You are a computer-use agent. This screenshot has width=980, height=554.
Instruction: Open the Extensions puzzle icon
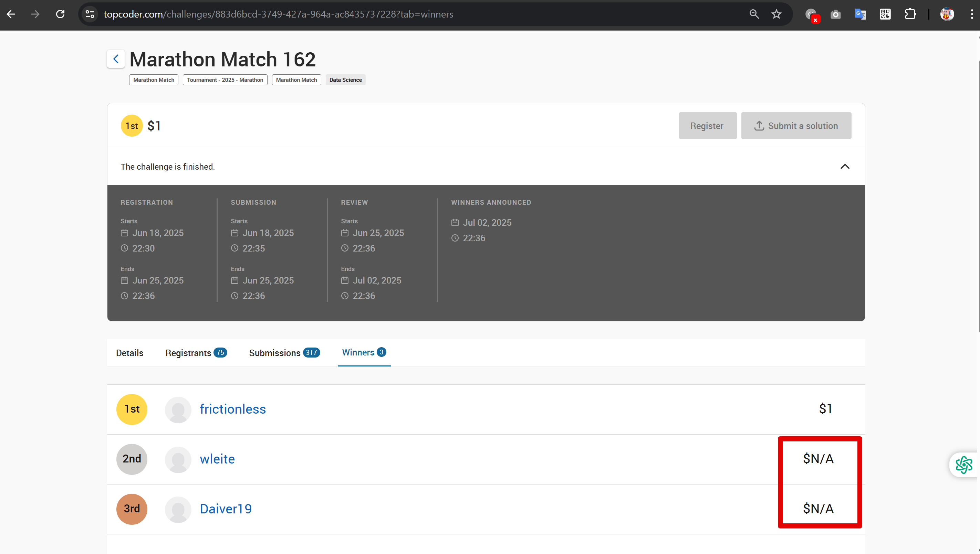pos(910,14)
